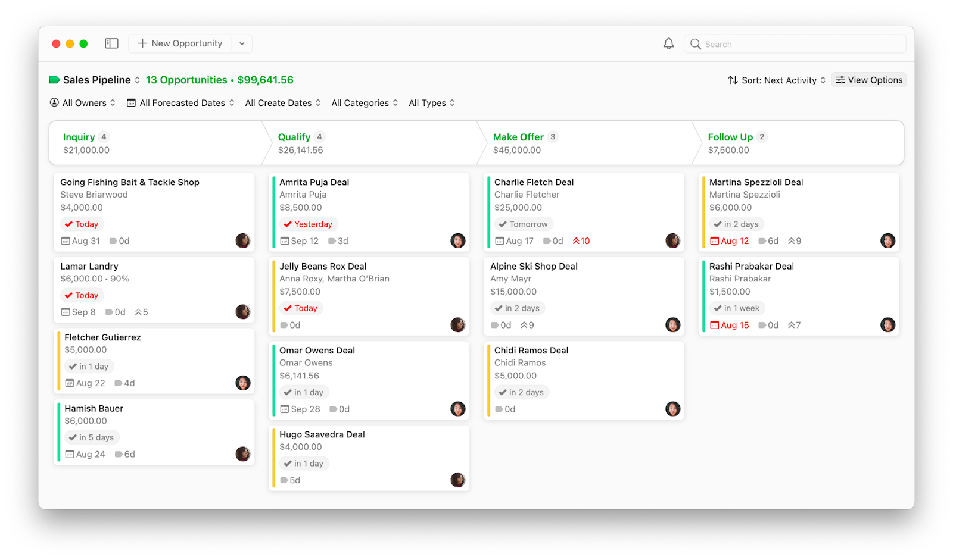The height and width of the screenshot is (560, 953).
Task: Click owner avatar on Rashi Prabakar Deal
Action: [888, 325]
